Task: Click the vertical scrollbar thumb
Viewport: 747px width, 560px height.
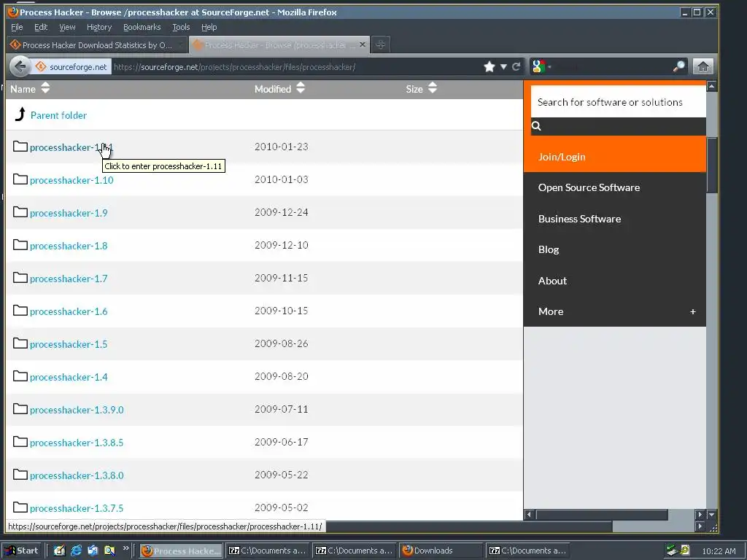Action: click(x=712, y=165)
